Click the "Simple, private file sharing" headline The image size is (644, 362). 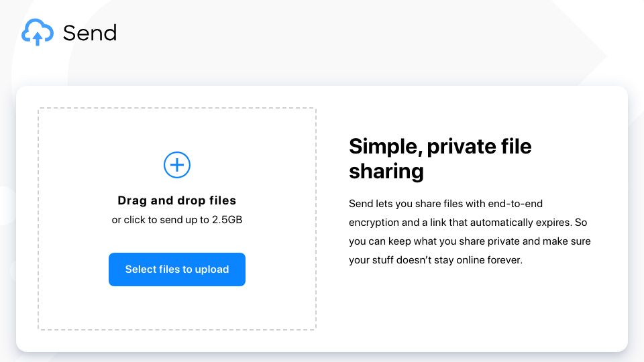440,158
